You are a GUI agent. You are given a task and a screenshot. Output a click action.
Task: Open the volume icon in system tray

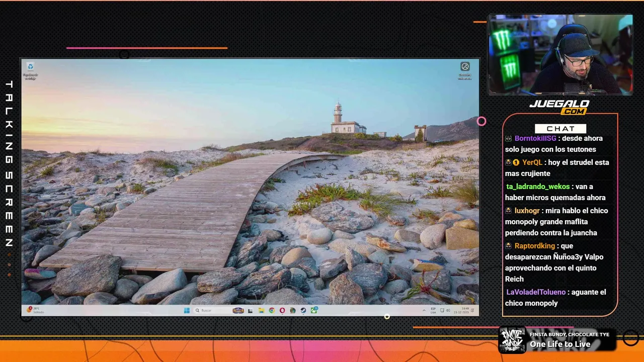pos(448,310)
